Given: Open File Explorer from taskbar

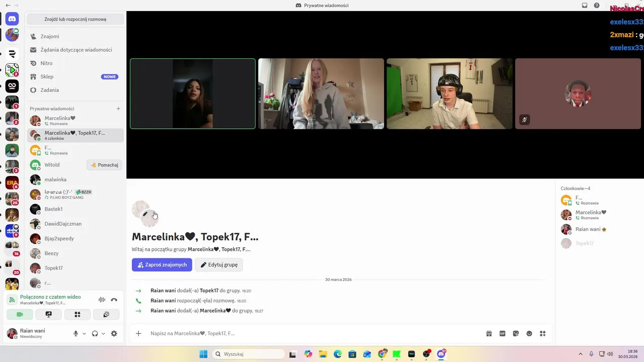Looking at the screenshot, I should 323,354.
